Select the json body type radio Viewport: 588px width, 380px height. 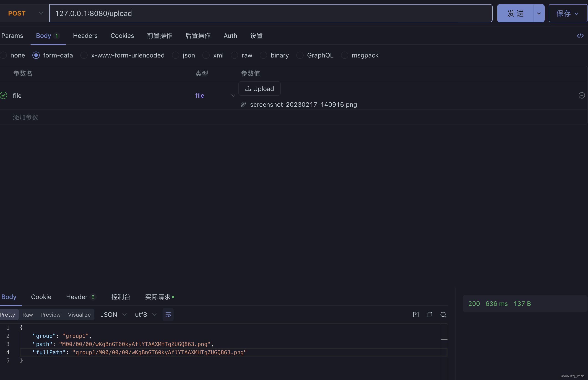coord(176,55)
